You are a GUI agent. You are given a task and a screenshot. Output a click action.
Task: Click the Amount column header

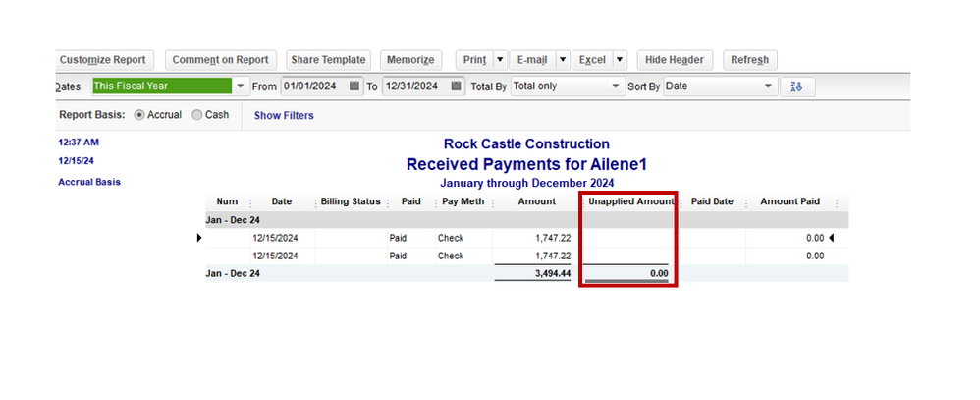pos(536,201)
